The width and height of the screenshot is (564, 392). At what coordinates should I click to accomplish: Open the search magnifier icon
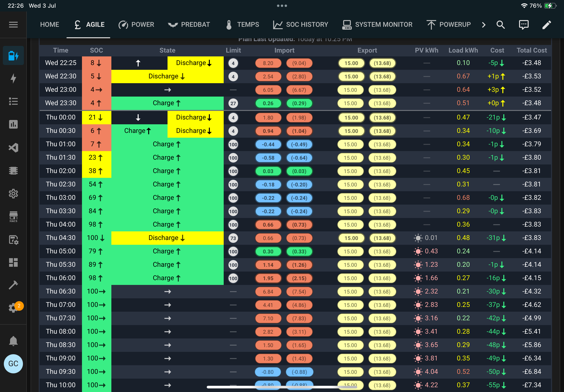coord(501,25)
